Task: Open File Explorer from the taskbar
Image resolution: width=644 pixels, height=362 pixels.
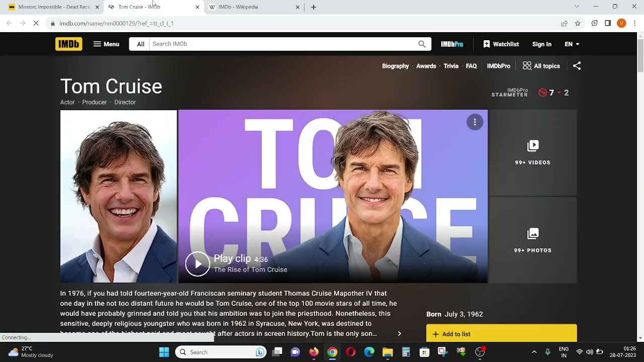Action: pyautogui.click(x=387, y=352)
